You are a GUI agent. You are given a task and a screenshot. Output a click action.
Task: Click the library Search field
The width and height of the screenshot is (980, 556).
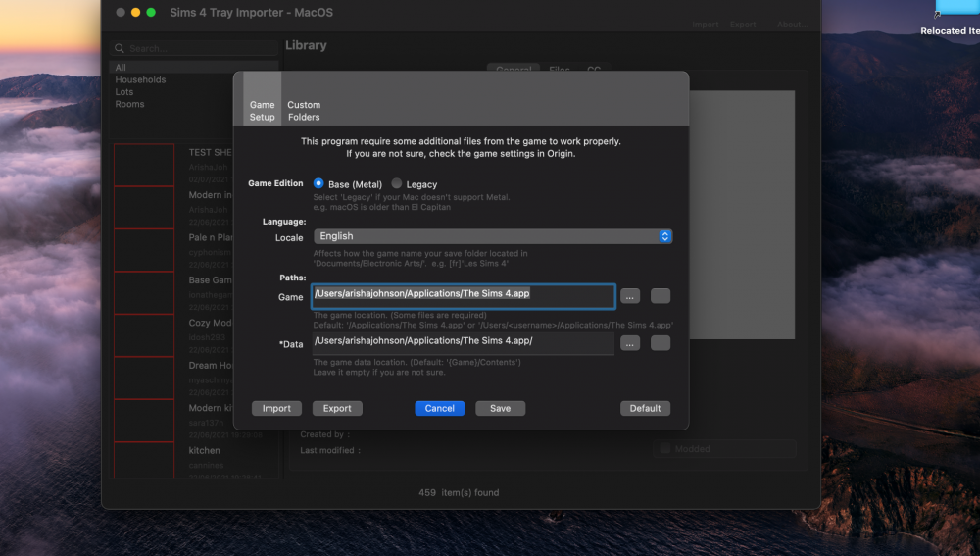coord(194,48)
